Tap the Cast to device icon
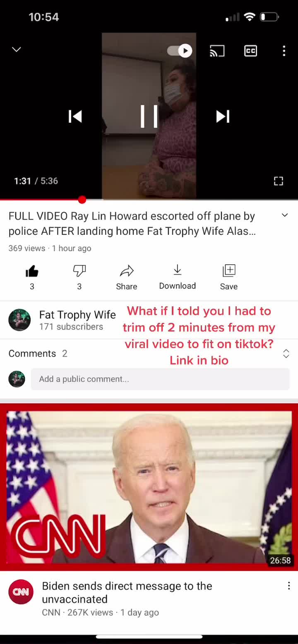This screenshot has height=644, width=298. (x=217, y=51)
